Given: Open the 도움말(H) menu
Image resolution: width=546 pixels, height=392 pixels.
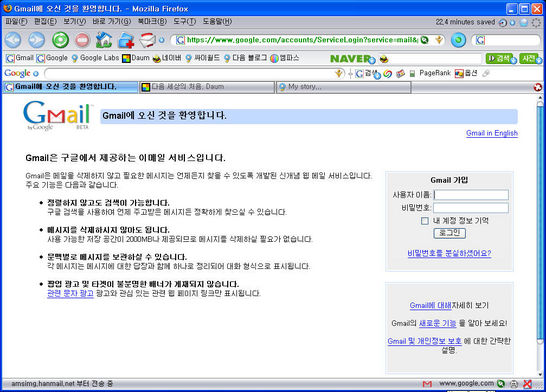Looking at the screenshot, I should click(x=217, y=22).
